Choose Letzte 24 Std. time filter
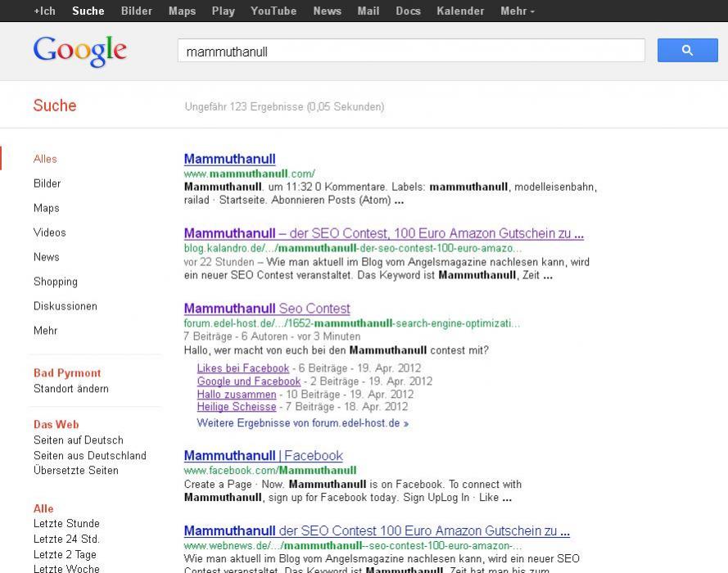 [66, 539]
